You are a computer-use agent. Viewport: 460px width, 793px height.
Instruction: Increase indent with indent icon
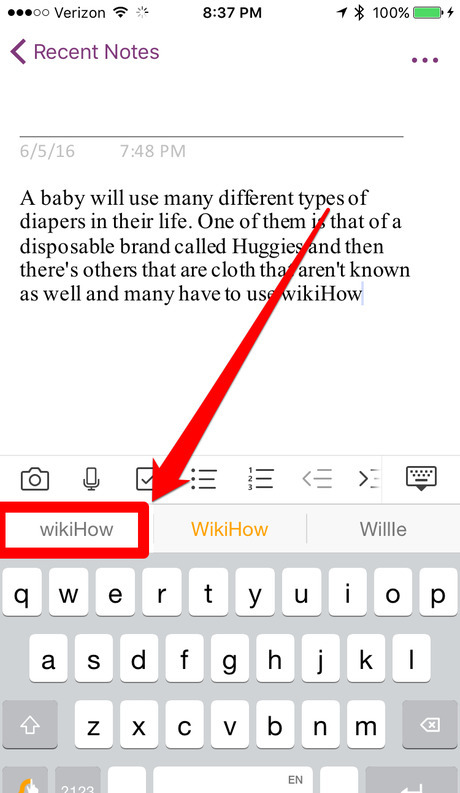tap(369, 478)
